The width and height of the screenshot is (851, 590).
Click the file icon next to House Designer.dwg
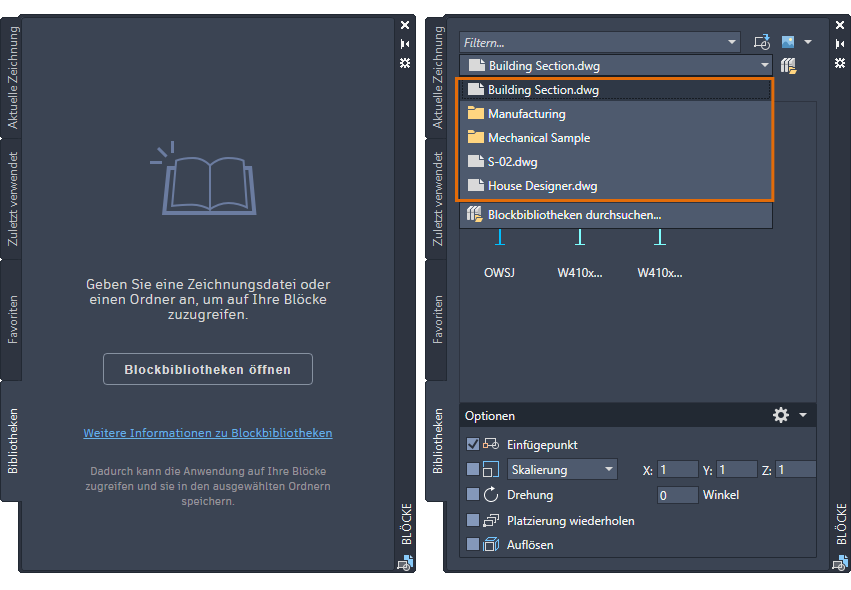coord(475,185)
